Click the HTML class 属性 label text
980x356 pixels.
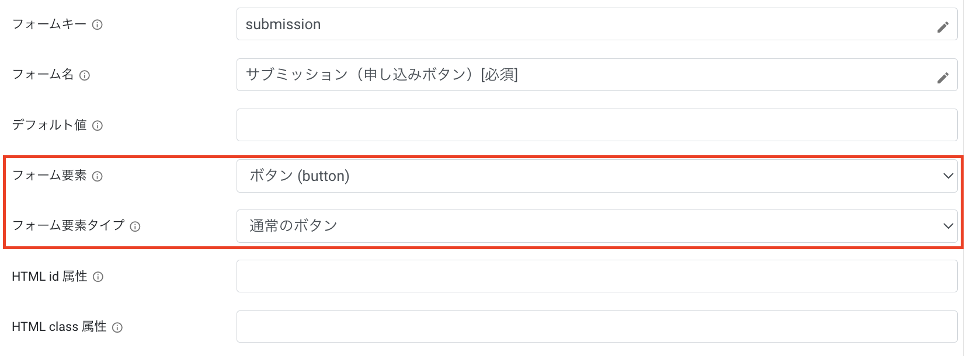(59, 327)
